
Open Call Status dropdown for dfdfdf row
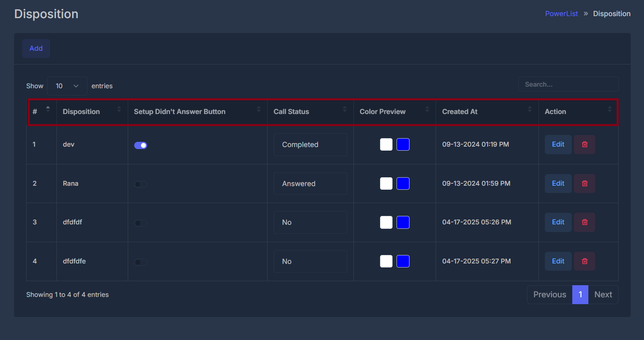[310, 222]
